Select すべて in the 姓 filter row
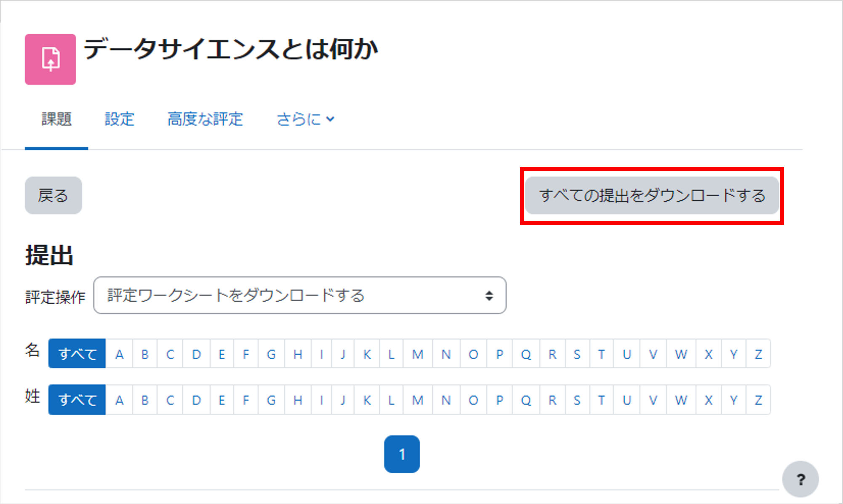Image resolution: width=843 pixels, height=504 pixels. (x=77, y=399)
